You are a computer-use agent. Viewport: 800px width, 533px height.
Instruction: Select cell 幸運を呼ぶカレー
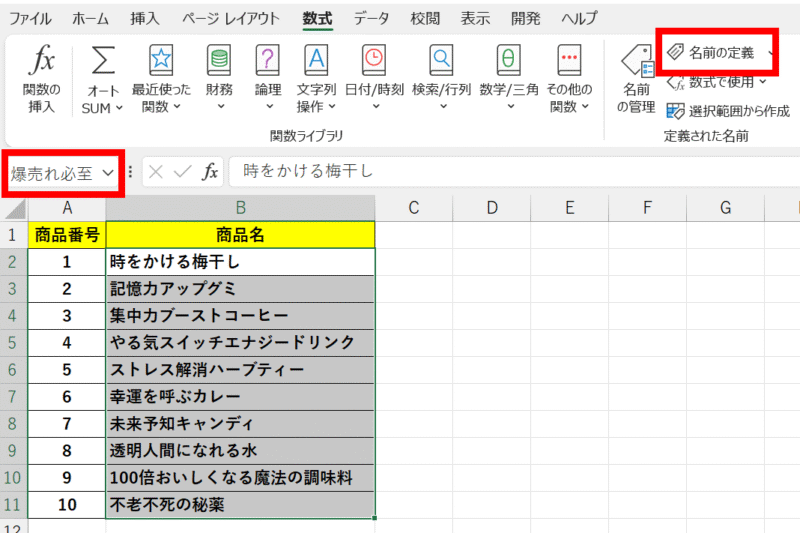pos(240,397)
